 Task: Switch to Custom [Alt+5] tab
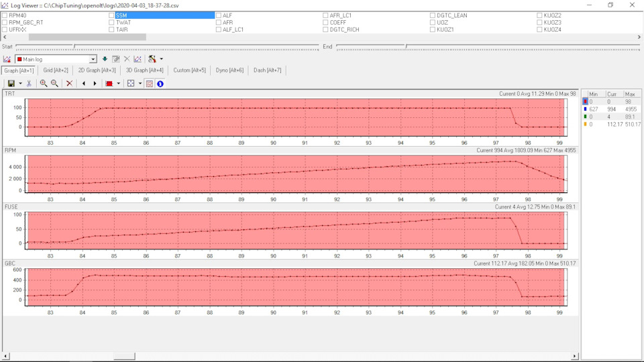(x=189, y=70)
